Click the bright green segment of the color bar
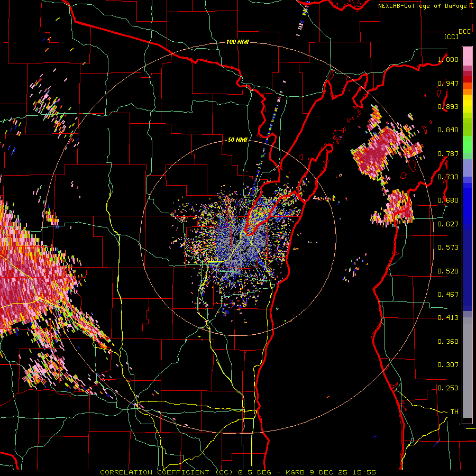Image resolution: width=476 pixels, height=476 pixels. (467, 144)
